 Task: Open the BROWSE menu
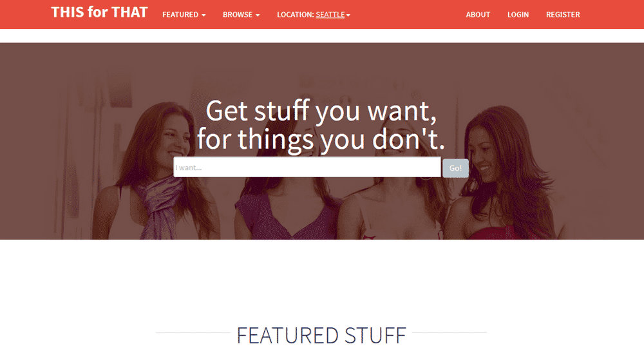[241, 15]
